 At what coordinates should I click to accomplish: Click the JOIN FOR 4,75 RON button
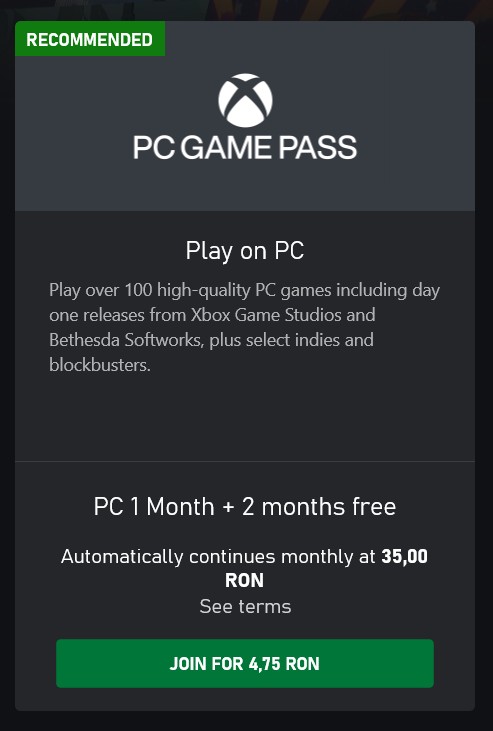tap(245, 663)
